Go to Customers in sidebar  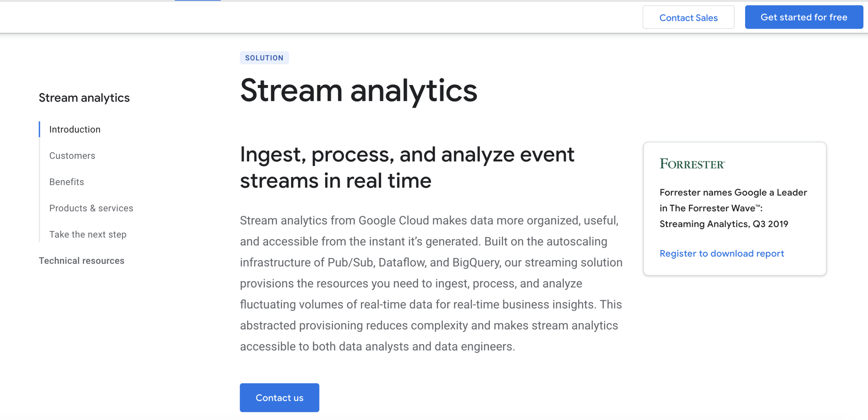[72, 156]
